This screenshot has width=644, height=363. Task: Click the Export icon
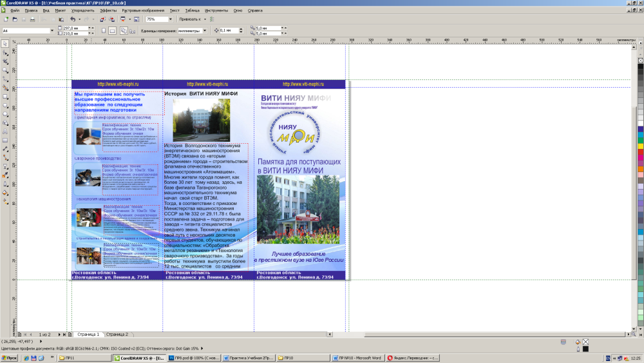click(x=111, y=19)
